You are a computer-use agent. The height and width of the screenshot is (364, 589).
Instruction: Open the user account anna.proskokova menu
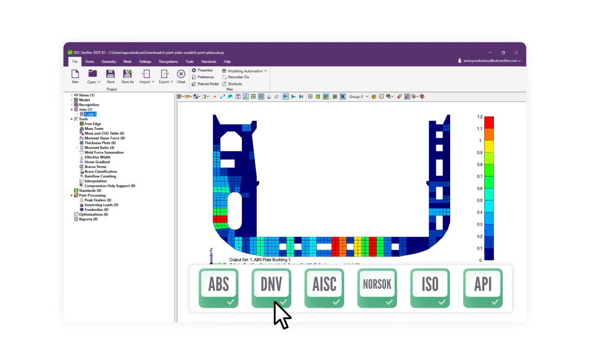(490, 61)
